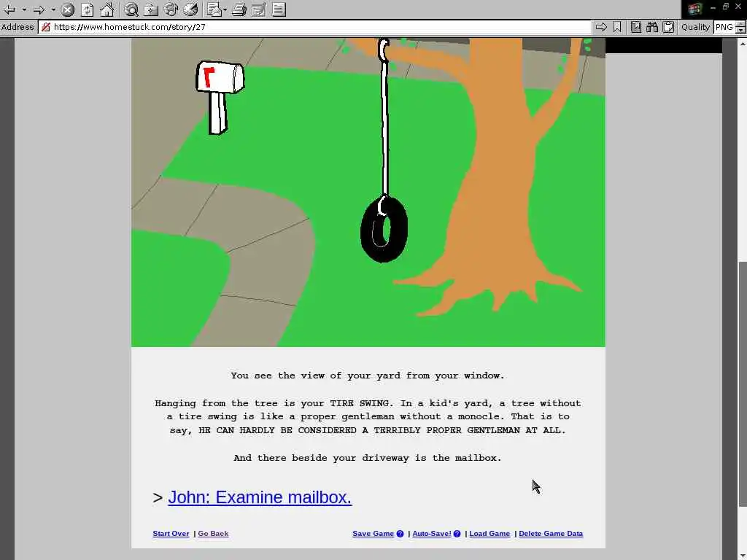Screen dimensions: 747x560
Task: Click the PNG quality format field
Action: click(x=724, y=27)
